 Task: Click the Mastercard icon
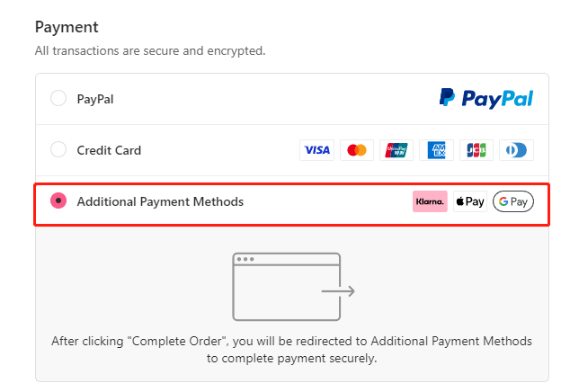357,150
